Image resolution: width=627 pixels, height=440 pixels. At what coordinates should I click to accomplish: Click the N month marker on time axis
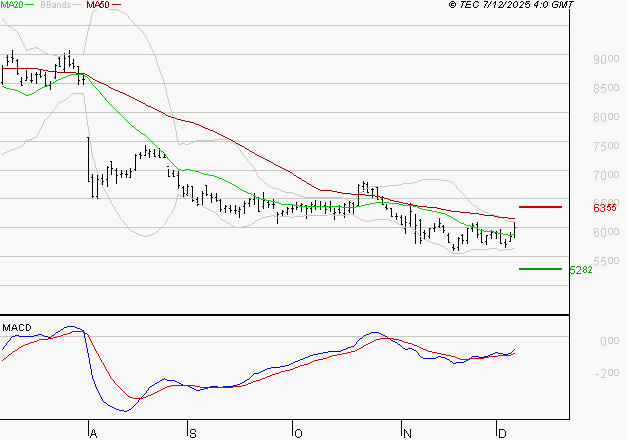(x=407, y=433)
